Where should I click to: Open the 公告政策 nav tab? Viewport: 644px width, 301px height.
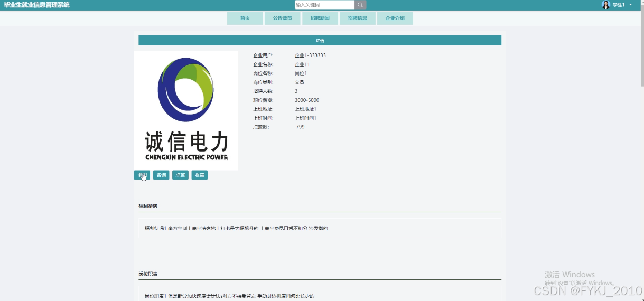click(283, 18)
